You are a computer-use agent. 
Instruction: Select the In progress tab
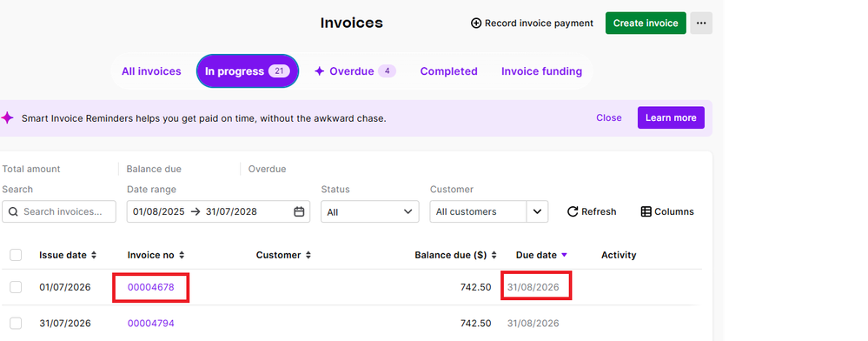point(248,71)
